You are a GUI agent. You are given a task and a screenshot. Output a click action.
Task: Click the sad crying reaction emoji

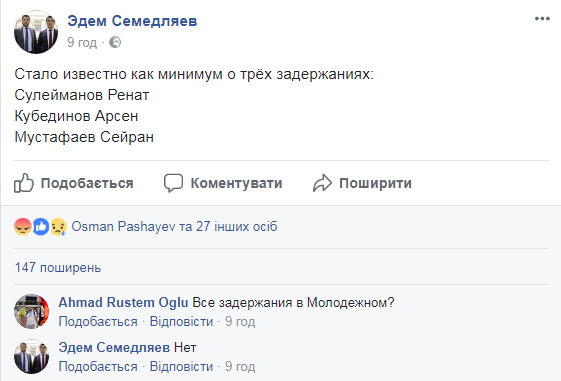point(58,226)
